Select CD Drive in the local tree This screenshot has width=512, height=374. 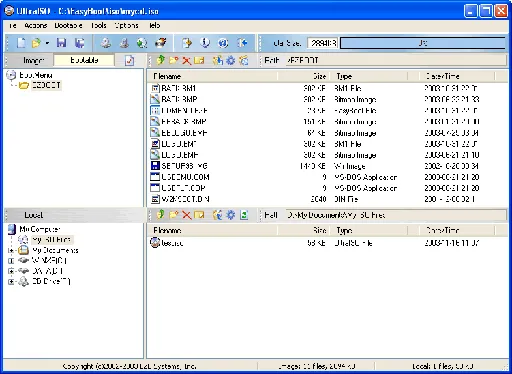51,282
